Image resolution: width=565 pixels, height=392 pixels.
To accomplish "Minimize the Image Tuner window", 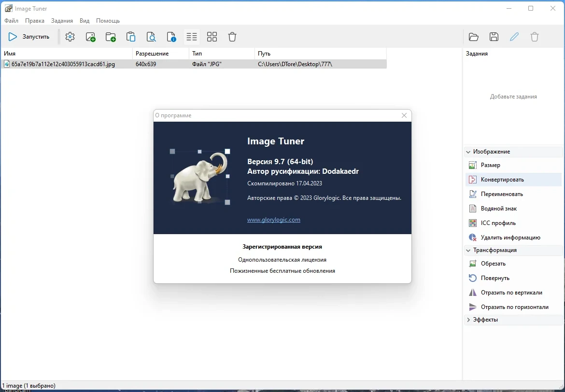I will pos(509,8).
